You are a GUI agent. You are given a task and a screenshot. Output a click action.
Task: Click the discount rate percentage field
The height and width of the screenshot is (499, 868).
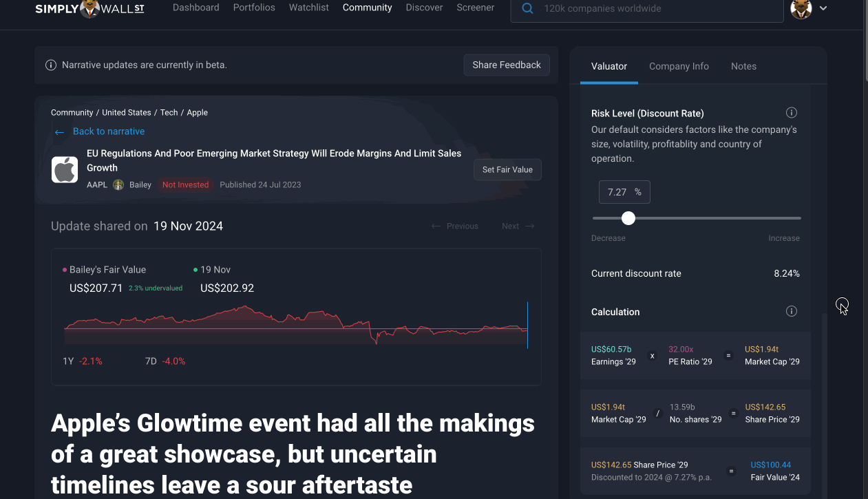(624, 192)
